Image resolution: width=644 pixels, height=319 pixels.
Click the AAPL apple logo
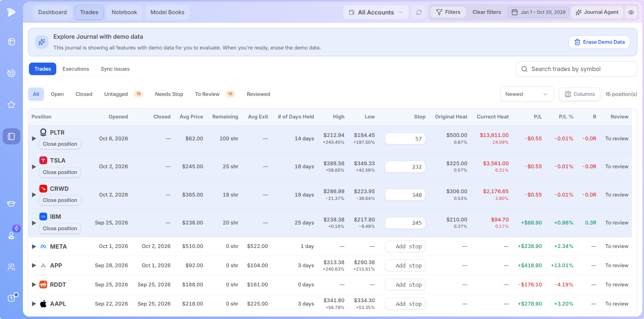point(43,304)
